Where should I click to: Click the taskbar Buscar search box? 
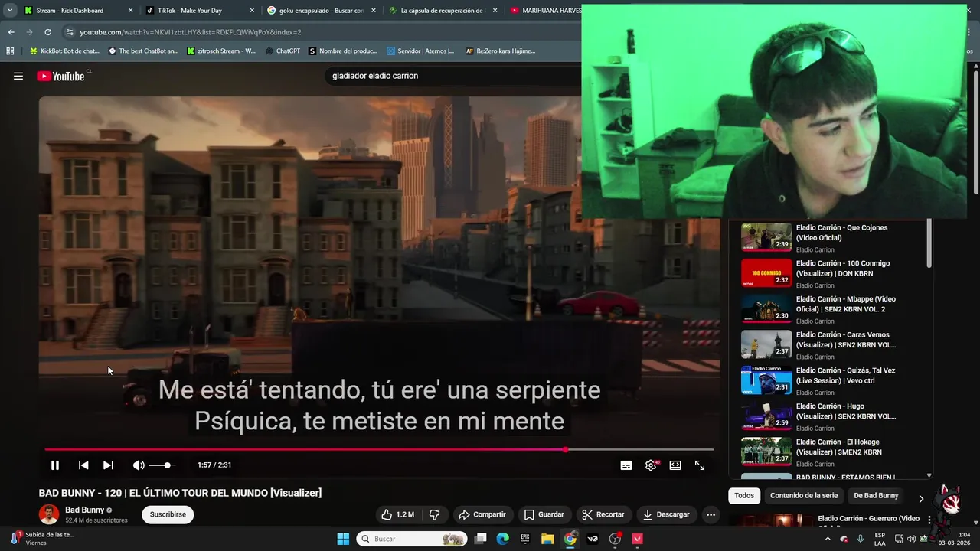point(412,539)
